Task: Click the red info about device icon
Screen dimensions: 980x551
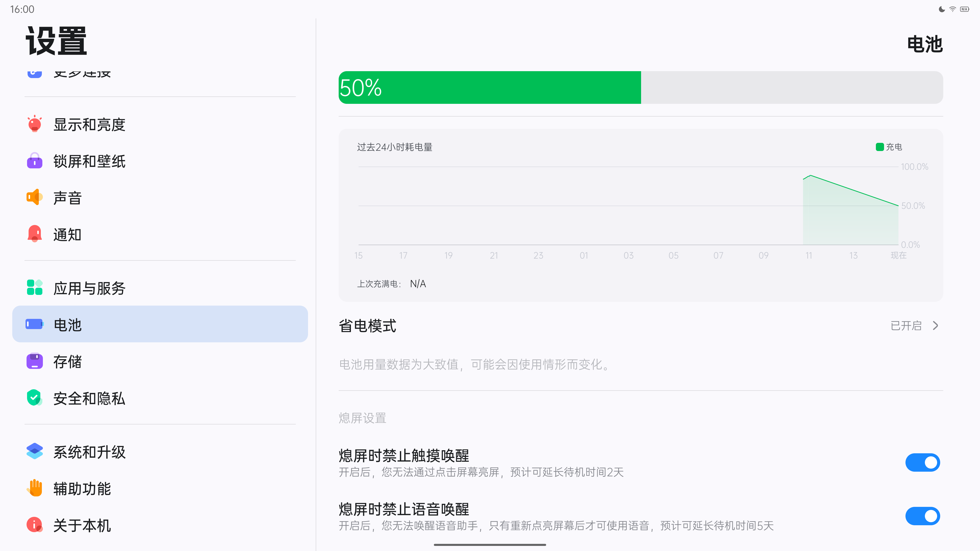Action: coord(35,525)
